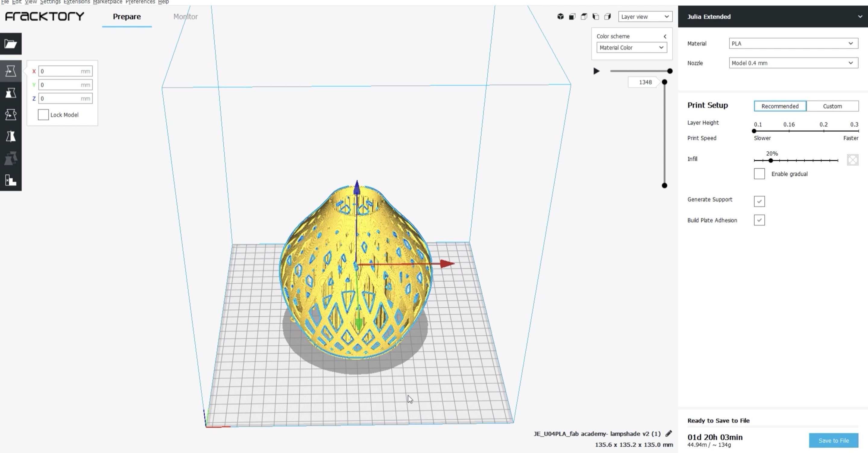The width and height of the screenshot is (868, 453).
Task: Click the 44.94m / ~ 134g material estimate
Action: point(709,445)
